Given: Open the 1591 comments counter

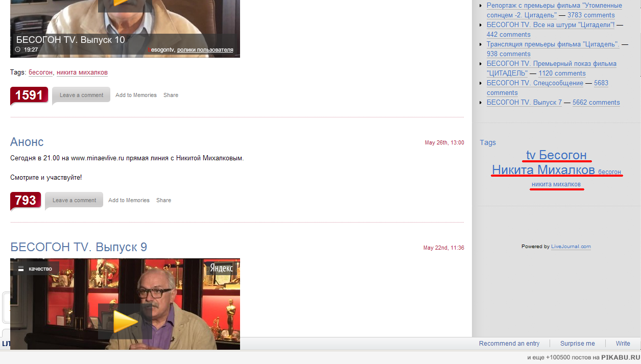Looking at the screenshot, I should [x=29, y=95].
